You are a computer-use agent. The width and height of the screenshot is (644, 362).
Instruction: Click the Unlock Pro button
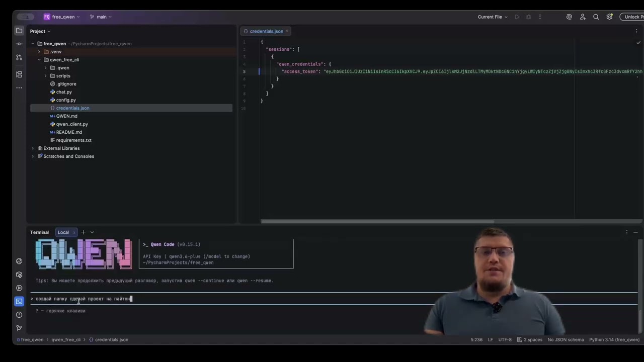click(632, 17)
